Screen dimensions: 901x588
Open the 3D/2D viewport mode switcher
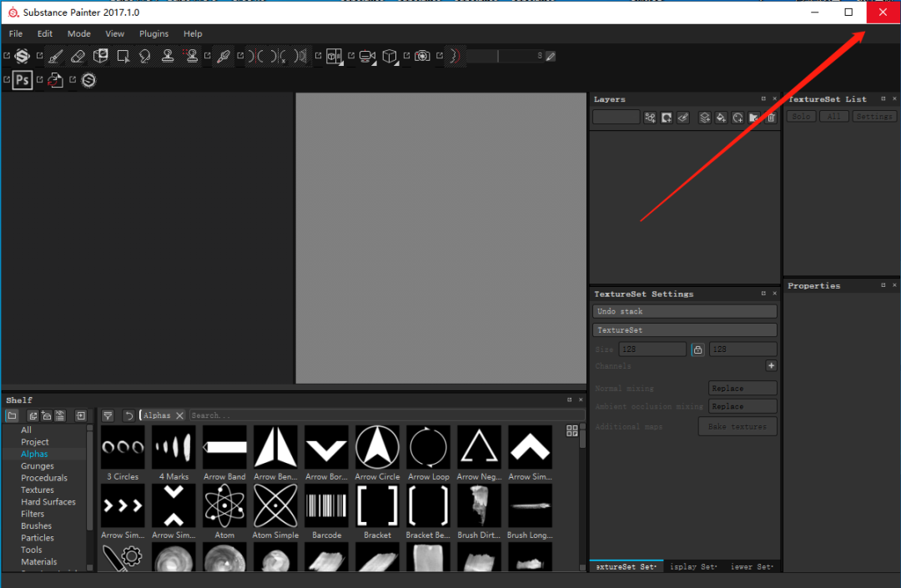pos(334,56)
